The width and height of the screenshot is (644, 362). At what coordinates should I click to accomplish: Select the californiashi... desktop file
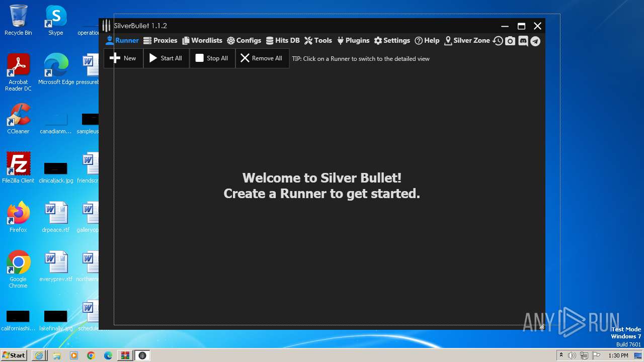(x=18, y=320)
